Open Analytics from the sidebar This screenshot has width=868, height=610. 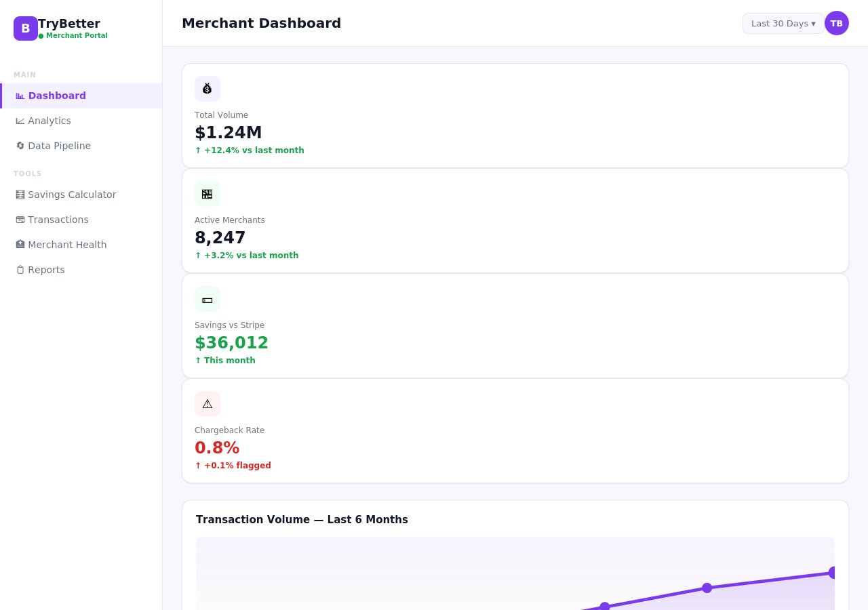[49, 121]
